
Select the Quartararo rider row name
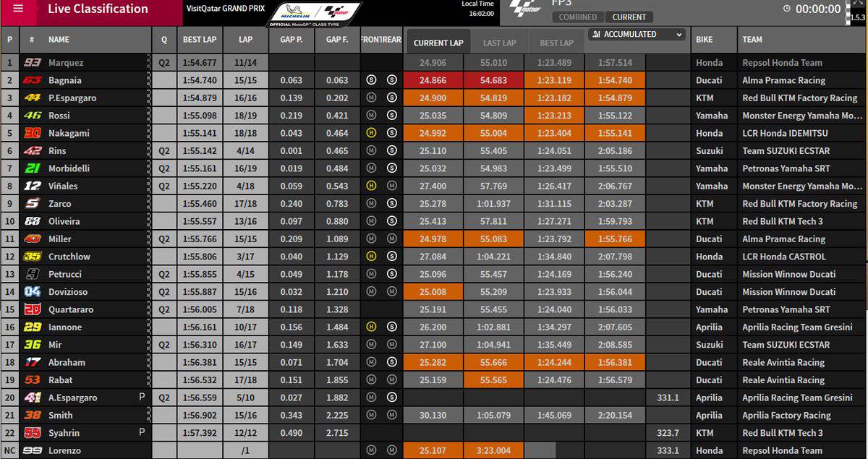[x=71, y=309]
